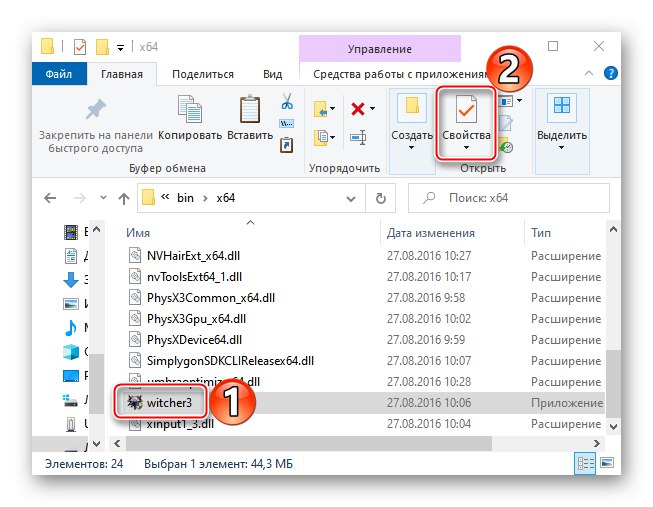Click the New folder Create icon
The width and height of the screenshot is (653, 507).
pos(412,107)
